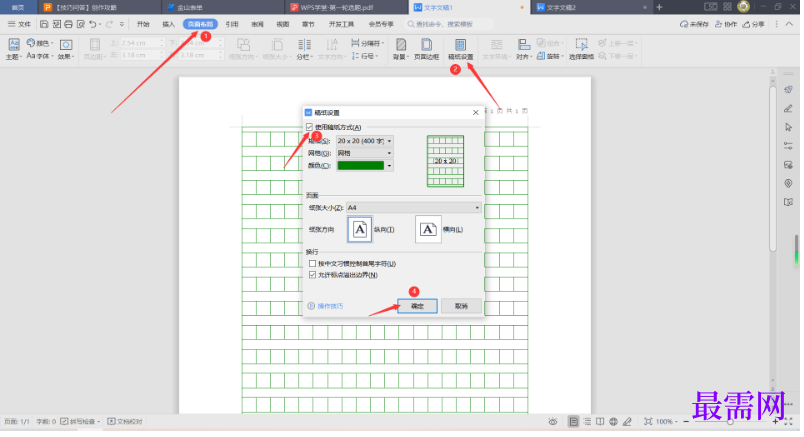Click 确定 to confirm grid paper settings
Viewport: 804px width, 437px height.
pyautogui.click(x=417, y=306)
